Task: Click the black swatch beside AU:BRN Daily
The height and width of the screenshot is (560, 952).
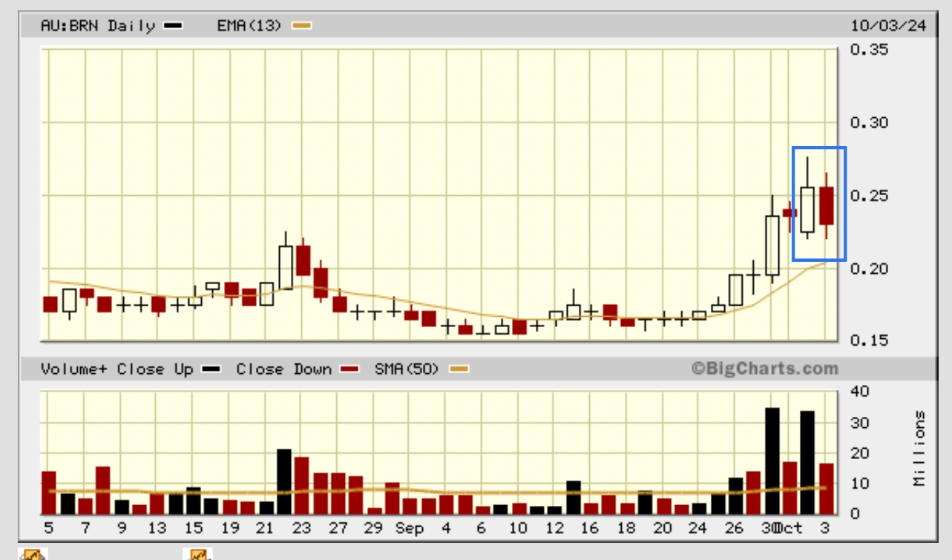Action: (173, 27)
